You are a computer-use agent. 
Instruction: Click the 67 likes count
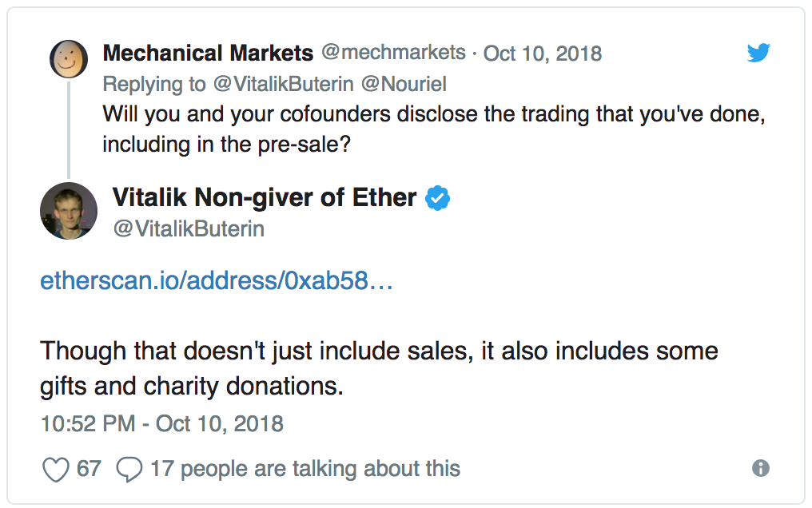[x=89, y=469]
